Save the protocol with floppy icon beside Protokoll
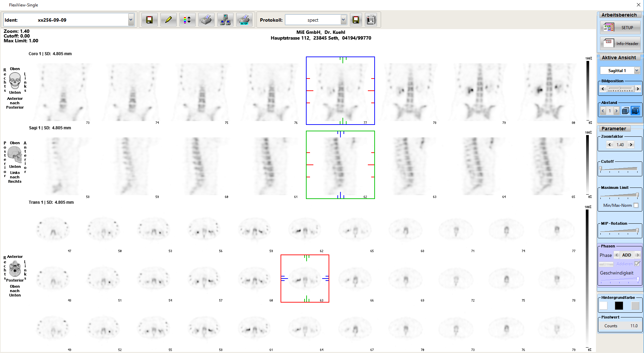Image resolution: width=644 pixels, height=353 pixels. click(x=356, y=20)
